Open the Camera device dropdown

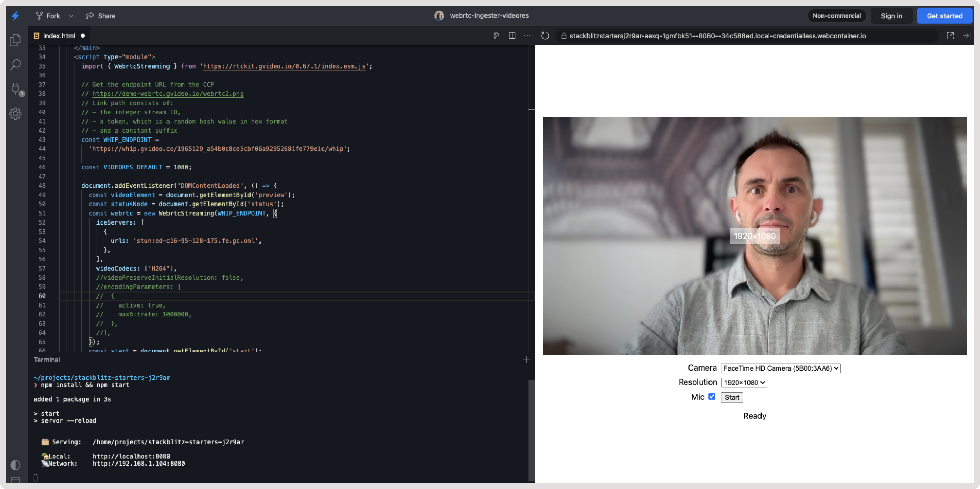coord(780,368)
